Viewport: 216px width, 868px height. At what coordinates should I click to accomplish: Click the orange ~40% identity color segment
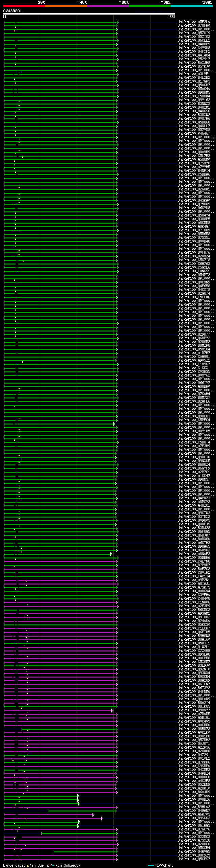(66, 6)
